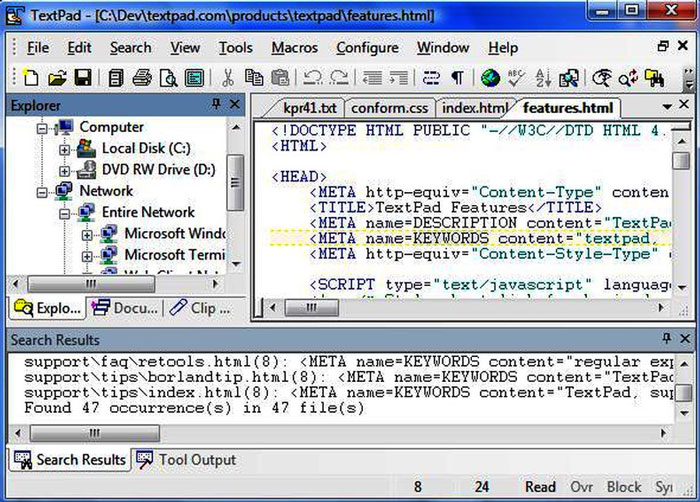Screen dimensions: 700x502
Task: Open the Search menu
Action: click(x=130, y=47)
